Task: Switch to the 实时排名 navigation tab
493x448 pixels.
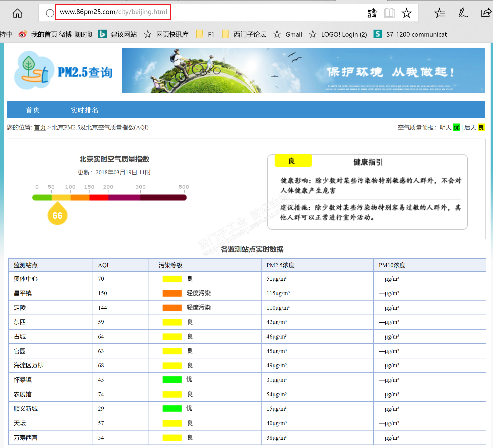Action: (x=84, y=110)
